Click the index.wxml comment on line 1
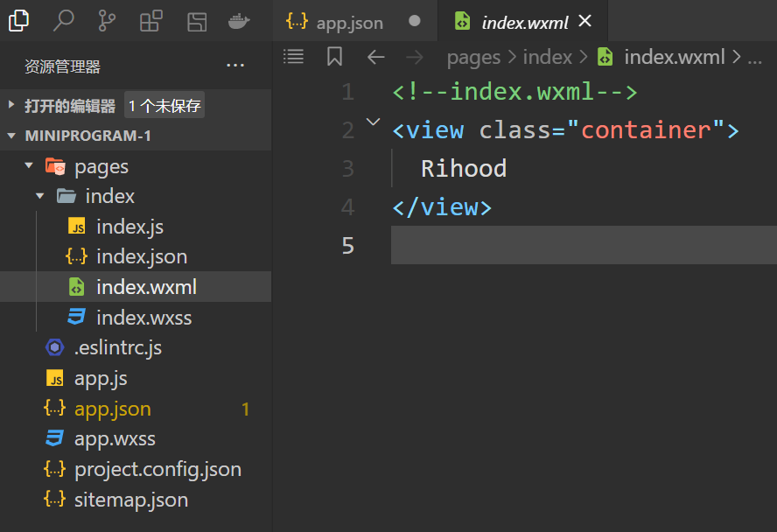The width and height of the screenshot is (777, 532). [514, 92]
